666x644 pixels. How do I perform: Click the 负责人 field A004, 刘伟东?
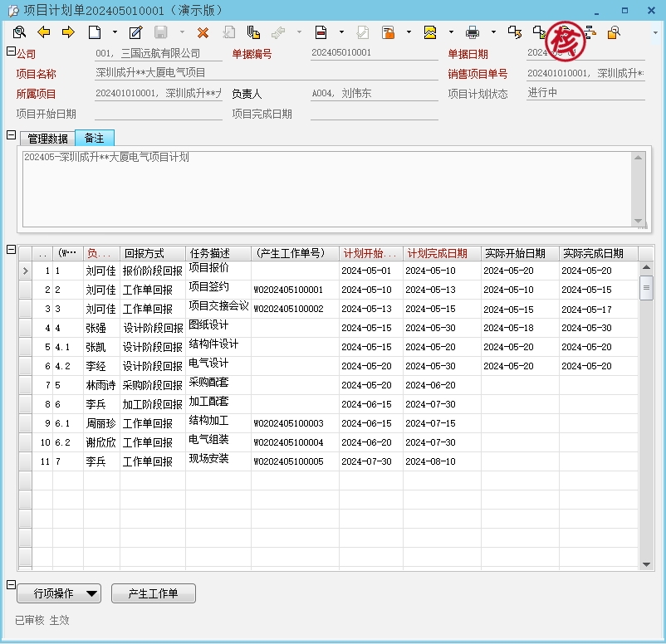click(x=375, y=94)
